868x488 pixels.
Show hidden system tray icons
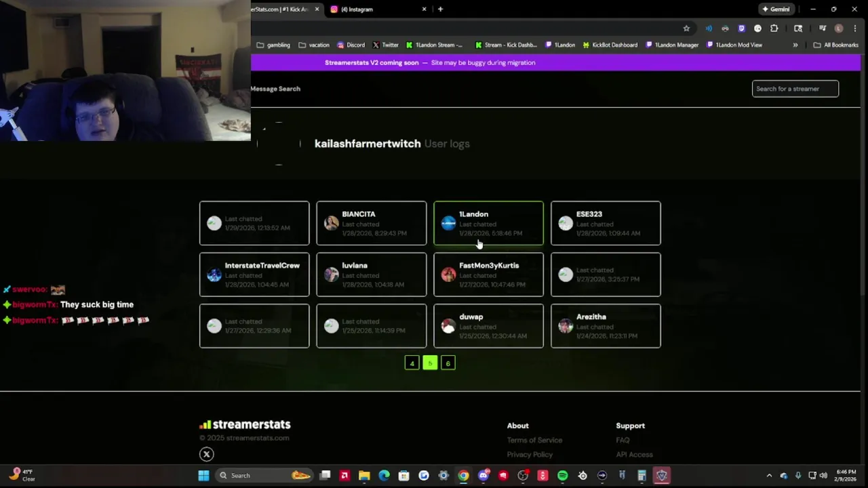point(769,476)
